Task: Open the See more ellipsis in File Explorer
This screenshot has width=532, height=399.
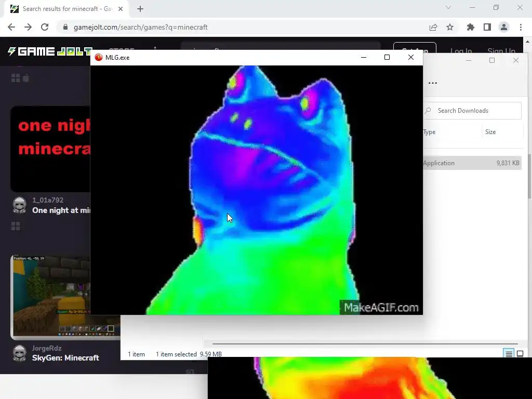Action: point(433,83)
